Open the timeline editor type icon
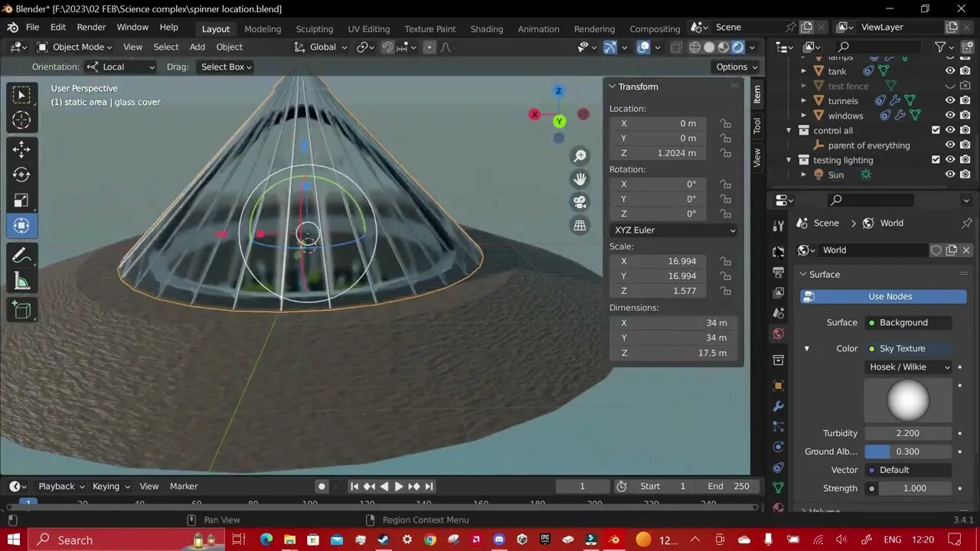Image resolution: width=980 pixels, height=551 pixels. [x=18, y=486]
